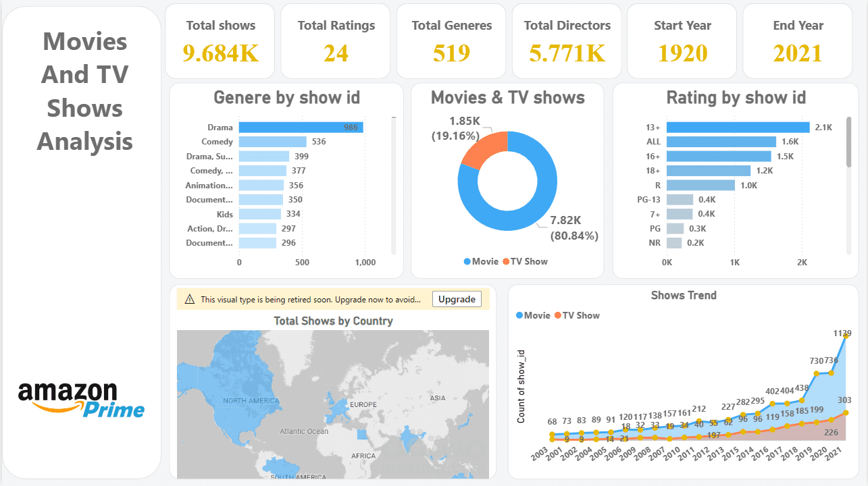868x486 pixels.
Task: Click the "Rating by show id" chart title
Action: coord(736,98)
